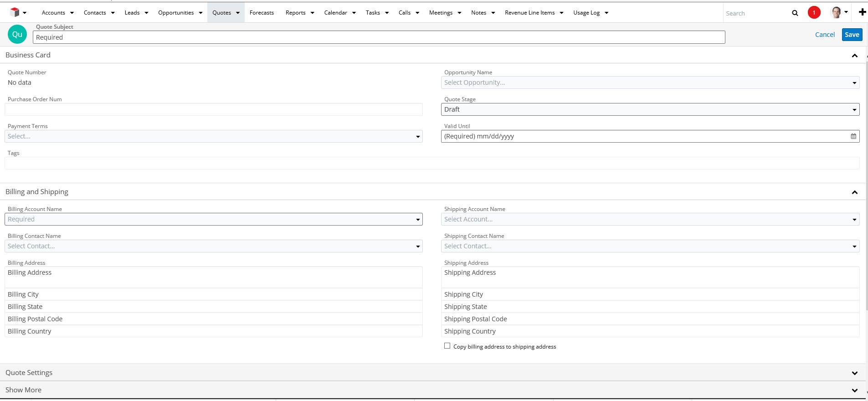This screenshot has height=401, width=868.
Task: Open the Opportunities menu tab
Action: click(176, 13)
